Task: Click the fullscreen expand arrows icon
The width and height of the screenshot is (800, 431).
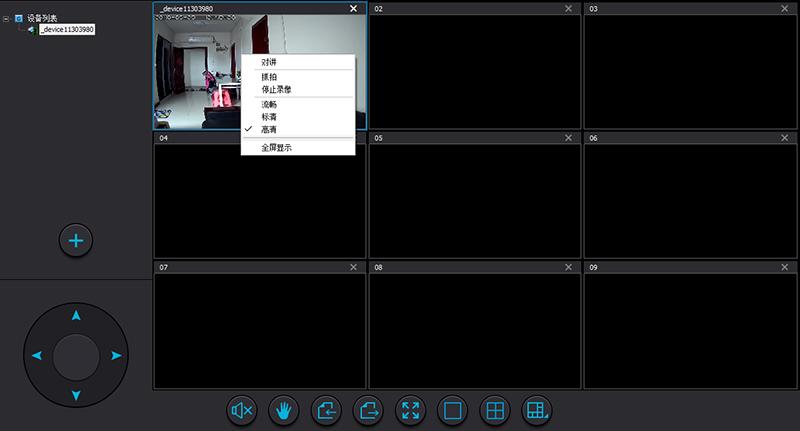Action: coord(411,411)
